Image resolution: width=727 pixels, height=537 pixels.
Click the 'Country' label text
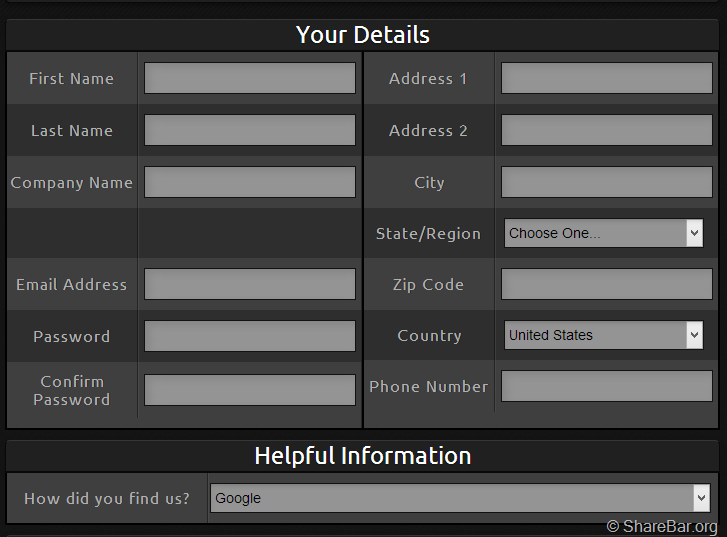pyautogui.click(x=429, y=336)
